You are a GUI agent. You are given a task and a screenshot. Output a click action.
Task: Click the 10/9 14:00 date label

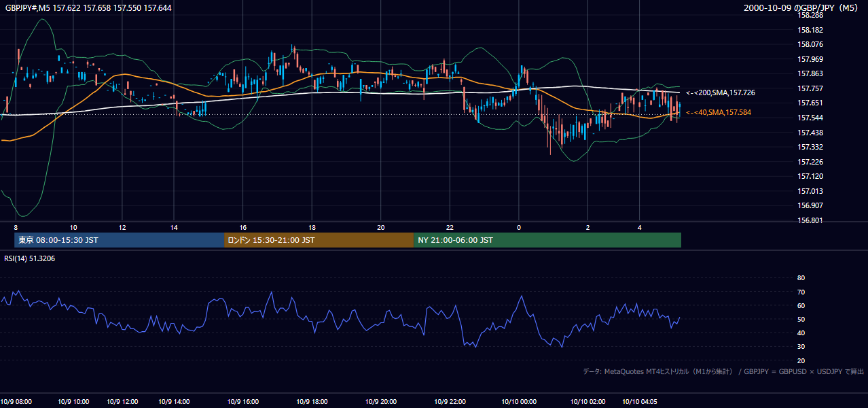[174, 402]
